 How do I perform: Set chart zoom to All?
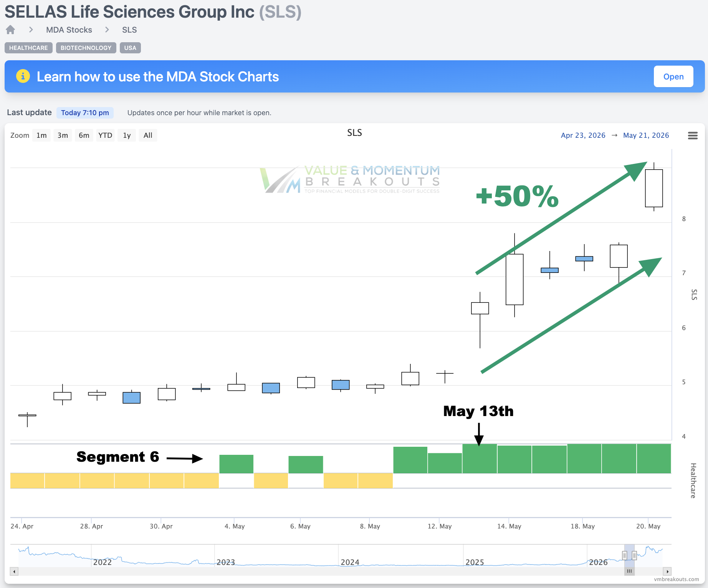(148, 135)
